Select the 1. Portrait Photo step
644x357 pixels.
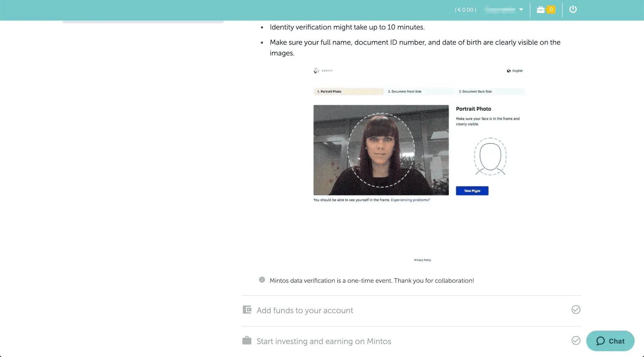348,92
